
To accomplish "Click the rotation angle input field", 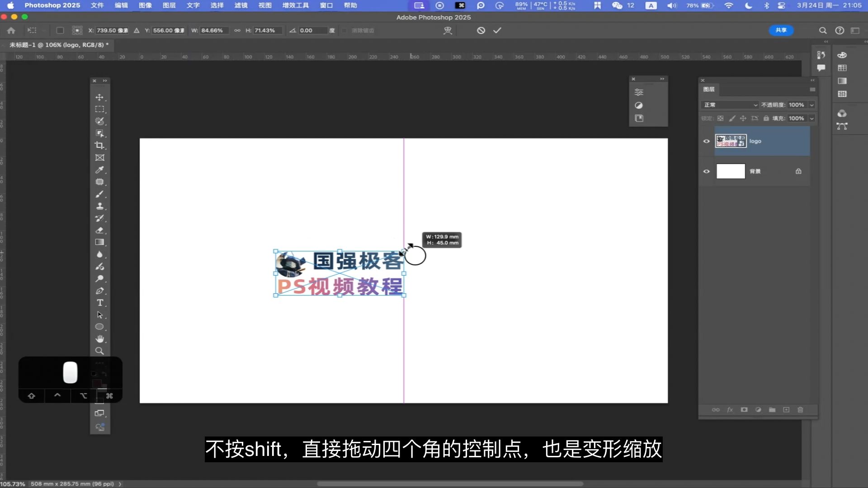I will point(312,30).
